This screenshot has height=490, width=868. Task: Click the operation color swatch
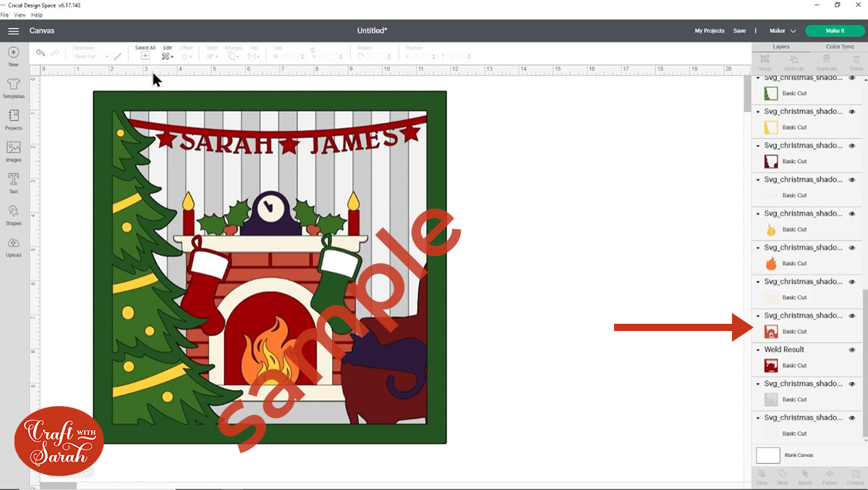(117, 56)
